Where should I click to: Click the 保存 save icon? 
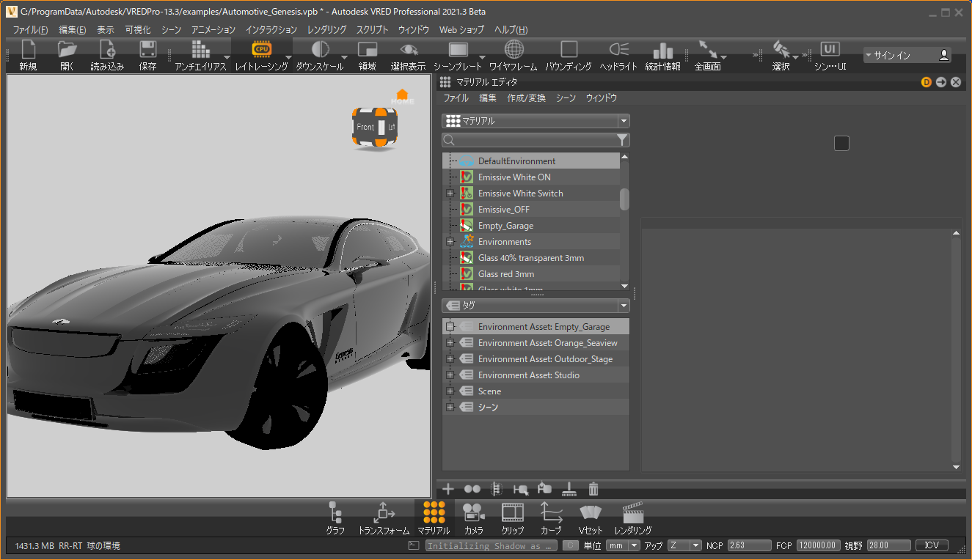[147, 50]
